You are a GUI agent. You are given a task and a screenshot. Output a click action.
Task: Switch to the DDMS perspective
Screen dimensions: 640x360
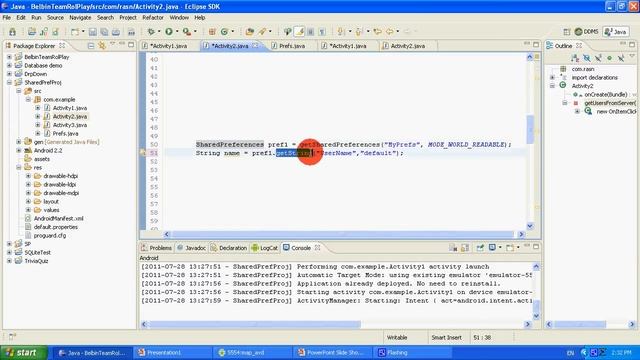(x=587, y=32)
